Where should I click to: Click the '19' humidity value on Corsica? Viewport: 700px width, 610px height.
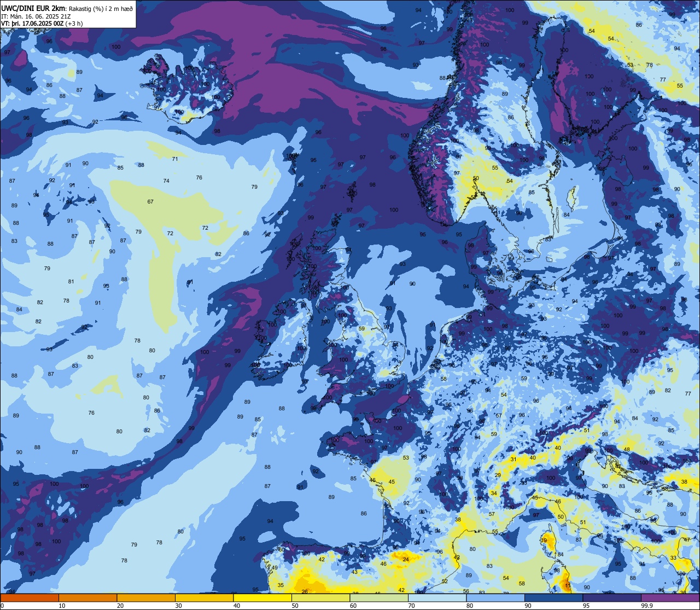544,541
